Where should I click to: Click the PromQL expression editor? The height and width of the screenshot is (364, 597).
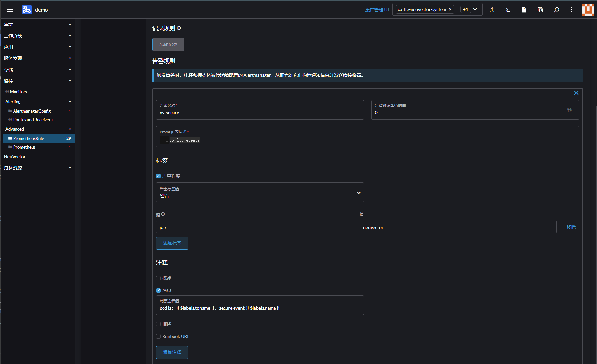(x=367, y=137)
